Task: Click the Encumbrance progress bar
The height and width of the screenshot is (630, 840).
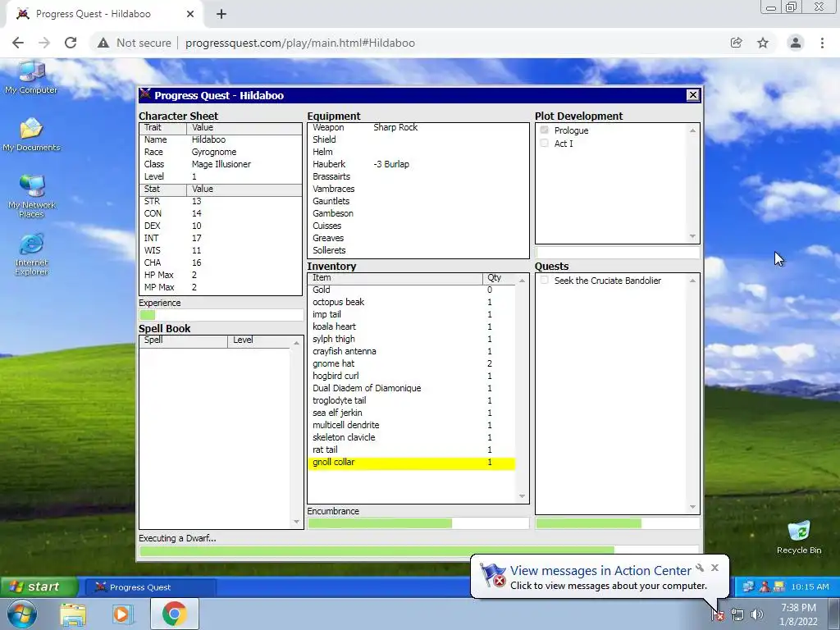Action: click(418, 523)
